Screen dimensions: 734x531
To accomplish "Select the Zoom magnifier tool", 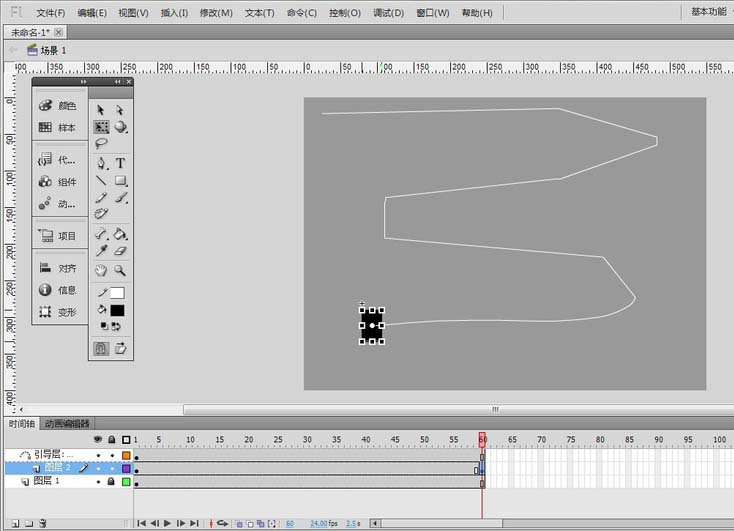I will [x=120, y=270].
